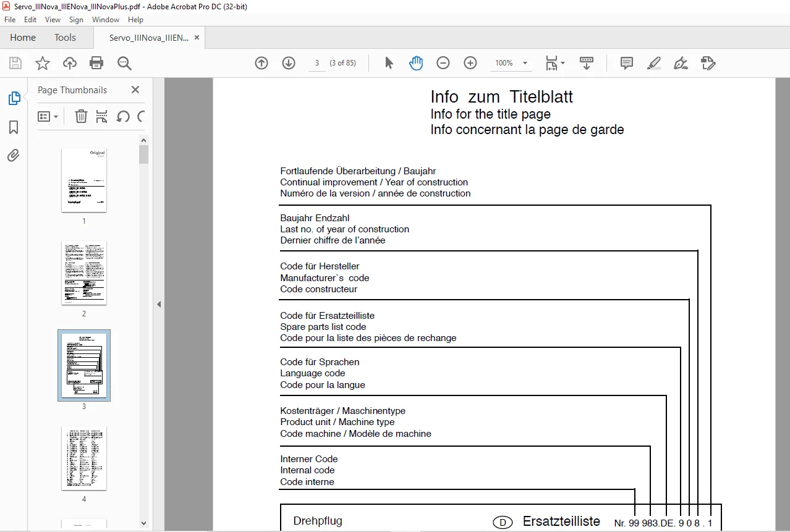Open the Help menu

pyautogui.click(x=135, y=20)
